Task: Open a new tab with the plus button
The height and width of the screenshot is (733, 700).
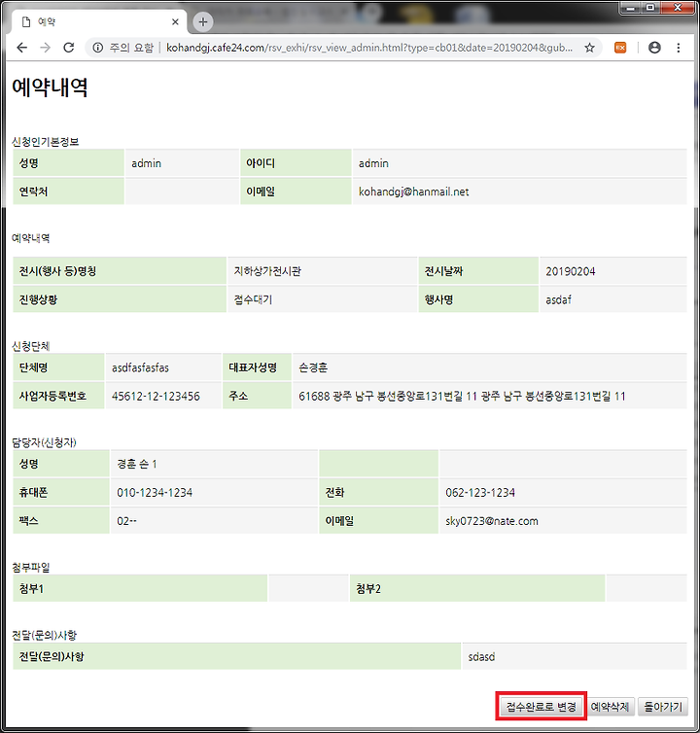Action: click(x=203, y=22)
